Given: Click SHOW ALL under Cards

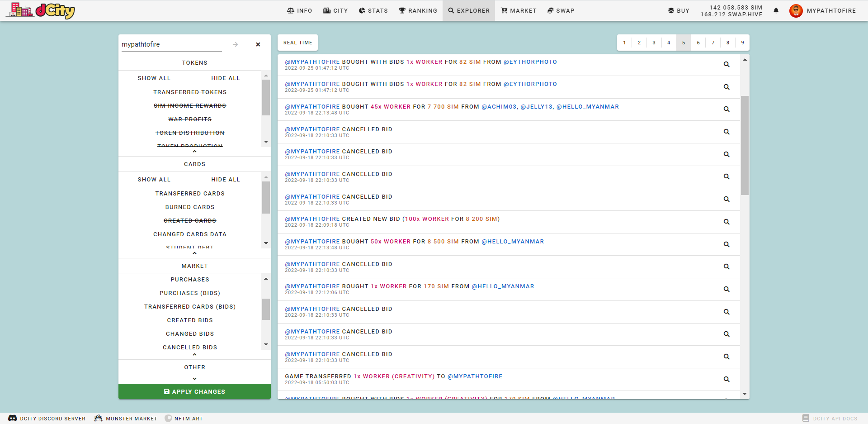Looking at the screenshot, I should (x=154, y=180).
